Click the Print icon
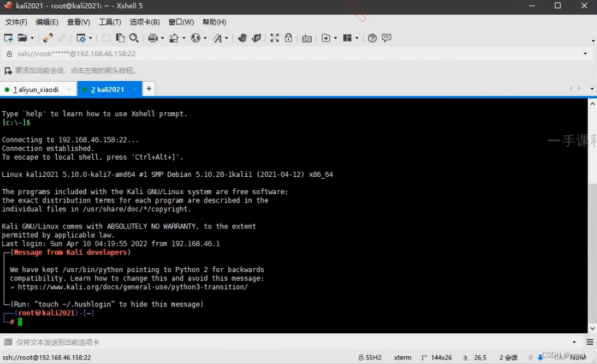The height and width of the screenshot is (364, 597). [153, 38]
